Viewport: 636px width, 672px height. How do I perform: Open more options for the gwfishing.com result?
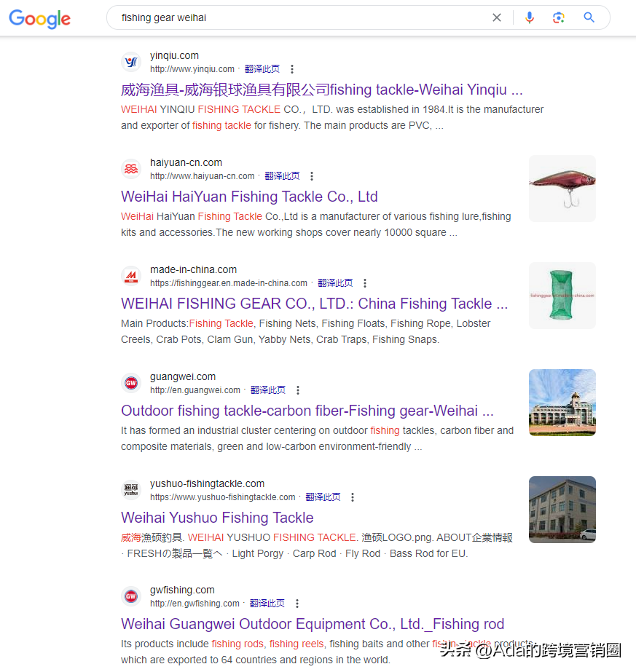point(297,604)
